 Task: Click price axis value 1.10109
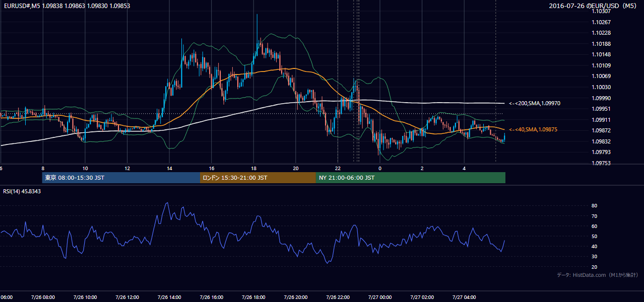coord(602,65)
